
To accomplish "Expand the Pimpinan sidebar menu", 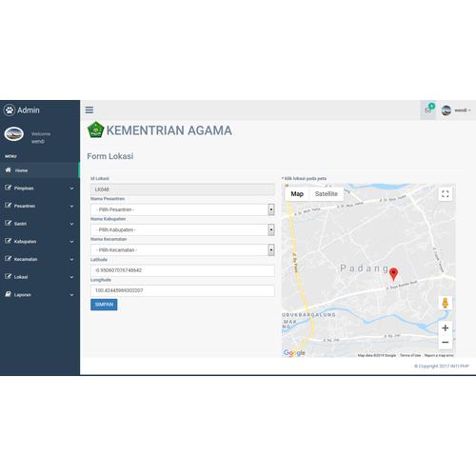I will click(x=40, y=188).
